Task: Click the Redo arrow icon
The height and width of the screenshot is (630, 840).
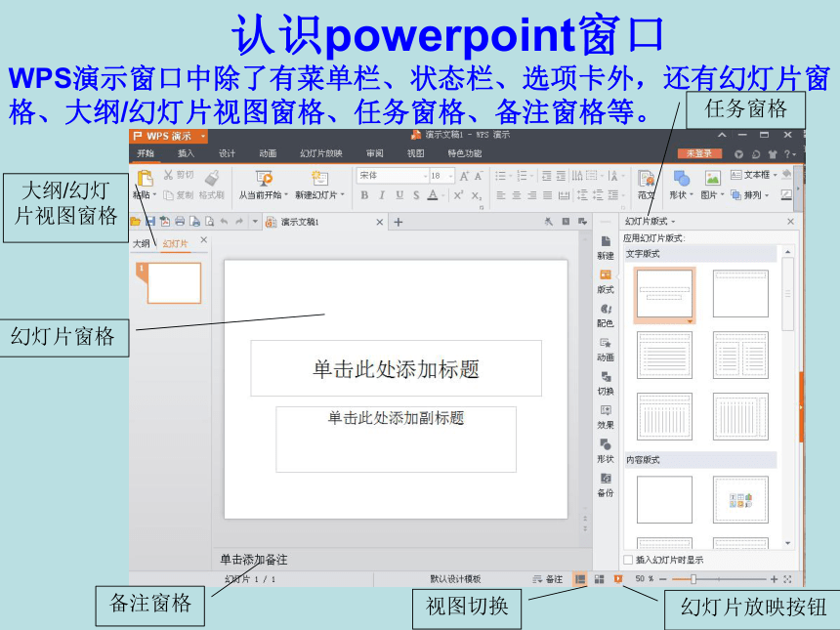Action: (239, 222)
